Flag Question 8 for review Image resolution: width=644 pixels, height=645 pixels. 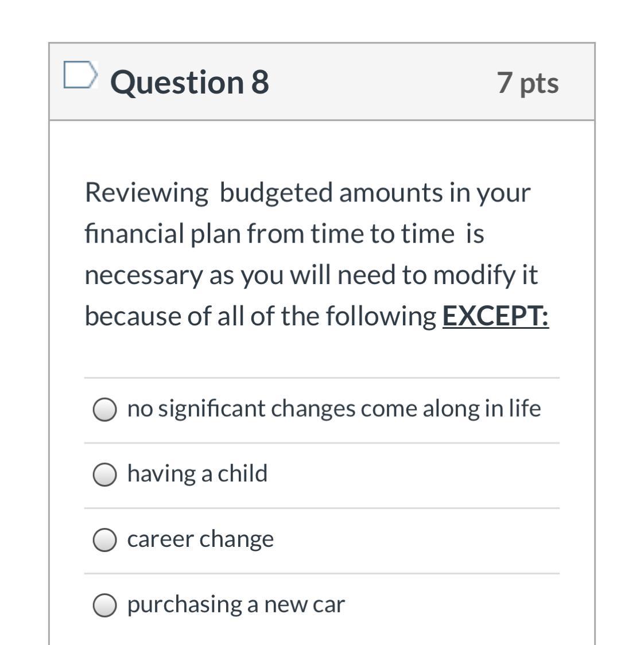point(79,75)
